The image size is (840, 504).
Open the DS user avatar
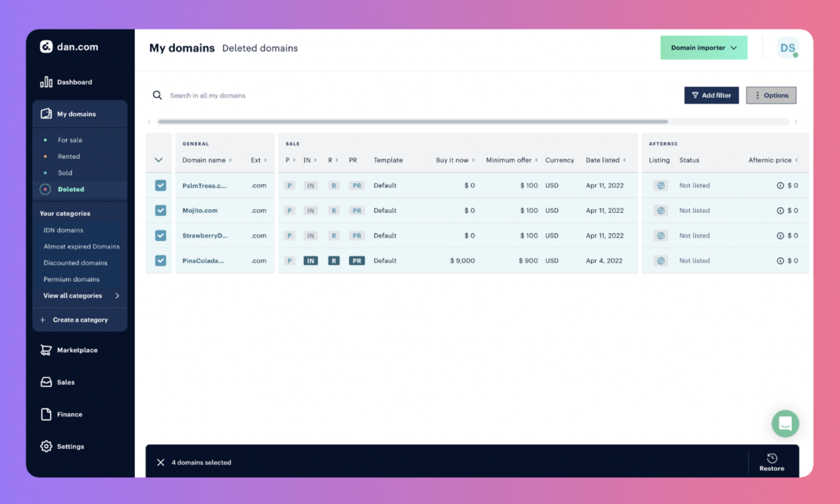coord(787,48)
